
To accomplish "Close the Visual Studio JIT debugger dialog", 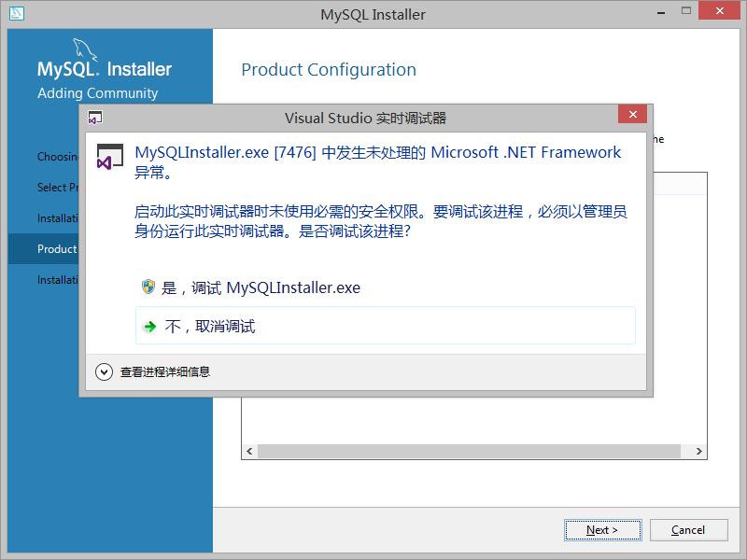I will click(x=632, y=114).
